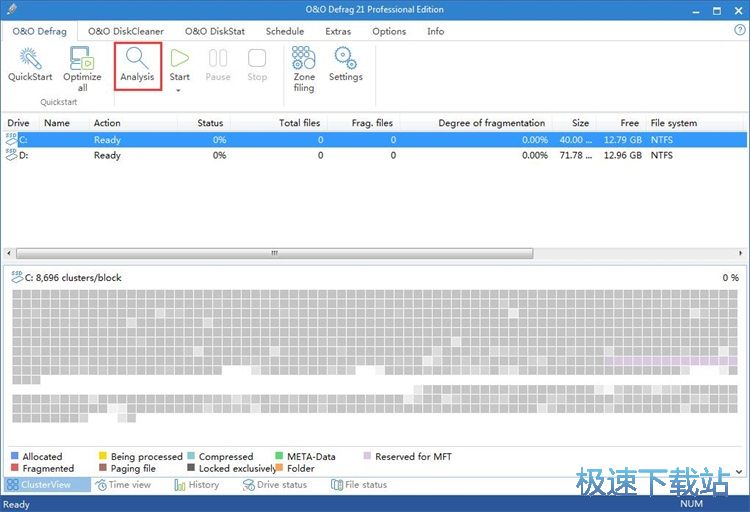Image resolution: width=750 pixels, height=512 pixels.
Task: Click the C: 8,696 clusters/block label
Action: point(73,278)
